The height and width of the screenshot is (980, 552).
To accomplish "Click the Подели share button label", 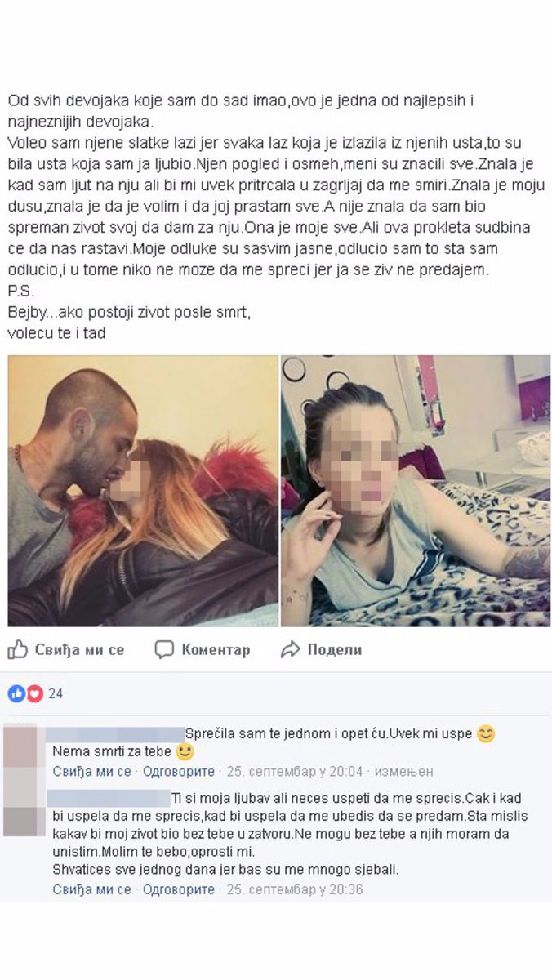I will [x=335, y=650].
